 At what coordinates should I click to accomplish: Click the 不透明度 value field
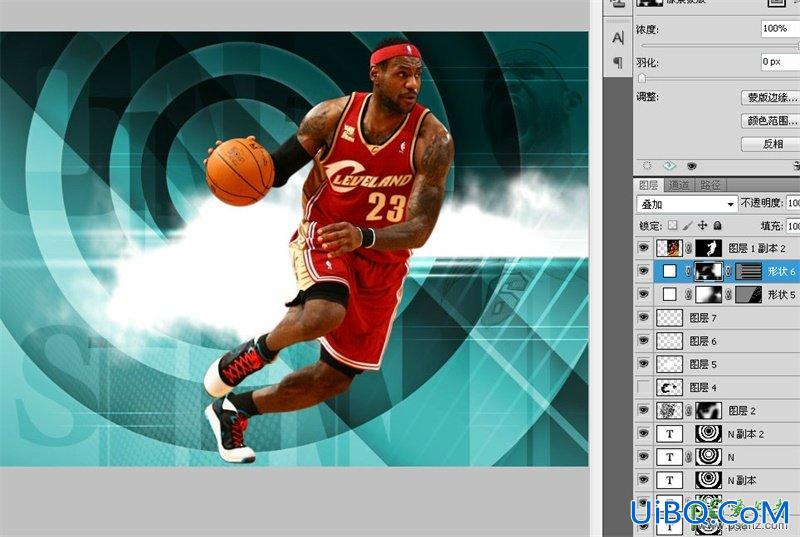tap(793, 203)
